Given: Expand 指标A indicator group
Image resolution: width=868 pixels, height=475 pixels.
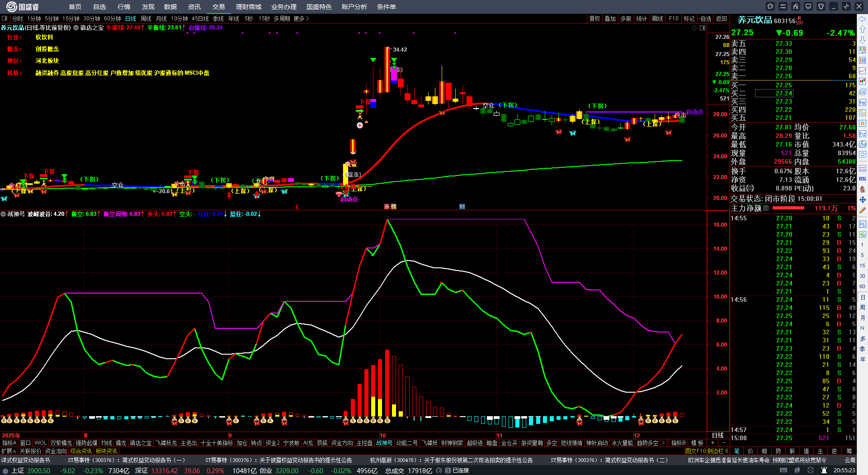Looking at the screenshot, I should coord(9,443).
